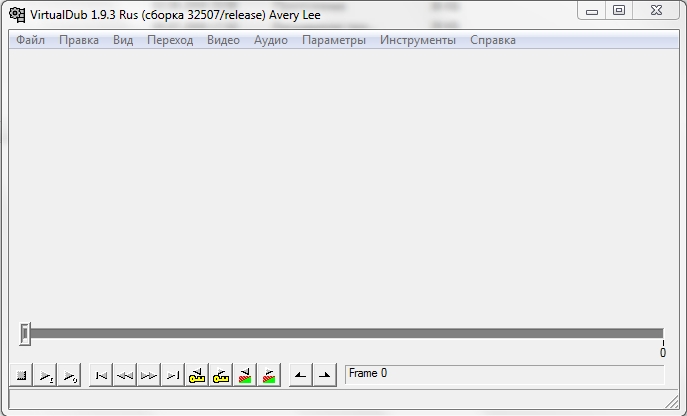Screen dimensions: 687x416
Task: Click the Frame 0 position field
Action: [505, 374]
